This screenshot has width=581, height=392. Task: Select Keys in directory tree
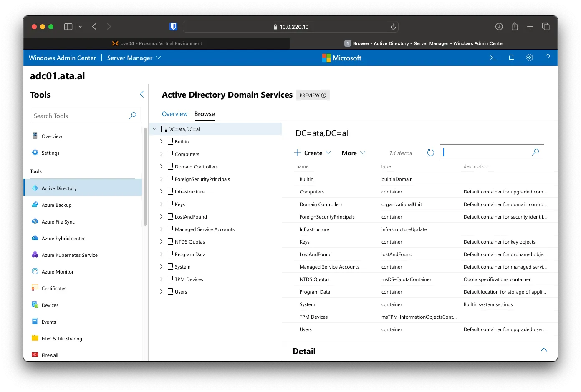(180, 204)
